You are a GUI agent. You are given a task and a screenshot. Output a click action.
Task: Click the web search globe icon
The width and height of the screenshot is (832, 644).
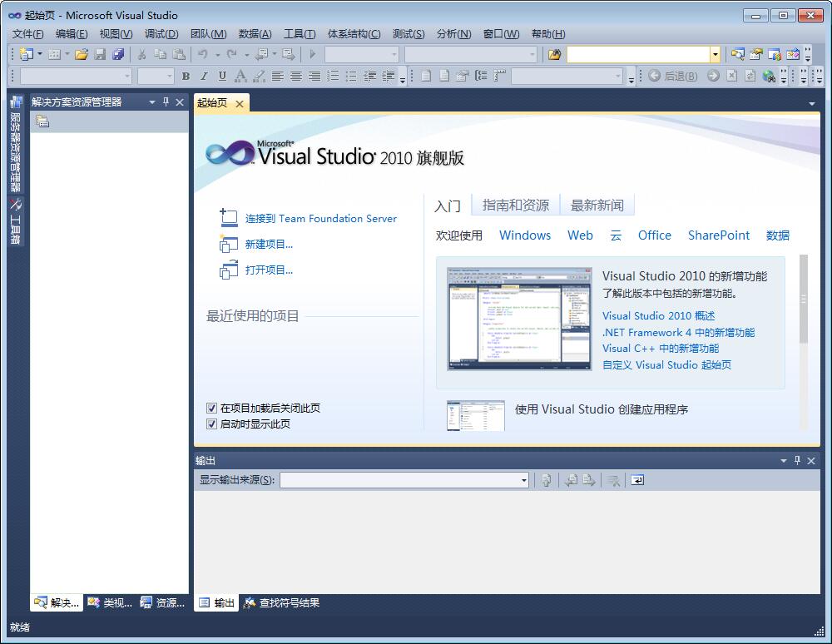pyautogui.click(x=769, y=77)
